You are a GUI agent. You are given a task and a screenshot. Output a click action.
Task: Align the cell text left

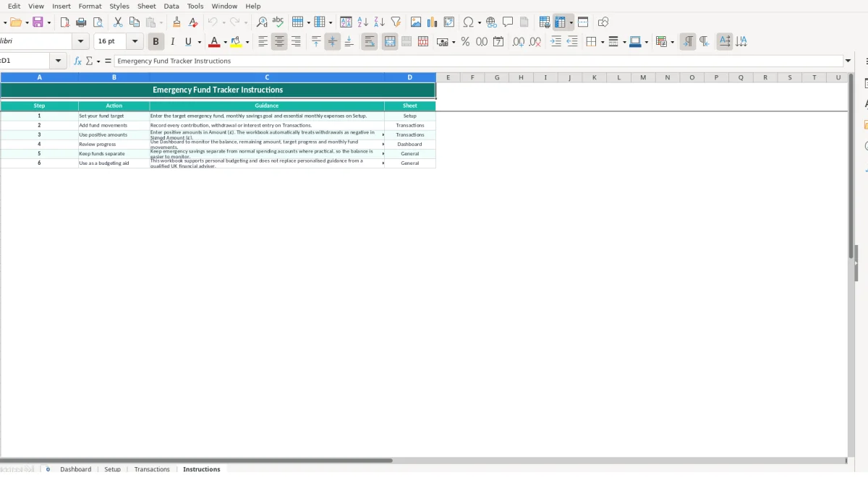coord(263,42)
